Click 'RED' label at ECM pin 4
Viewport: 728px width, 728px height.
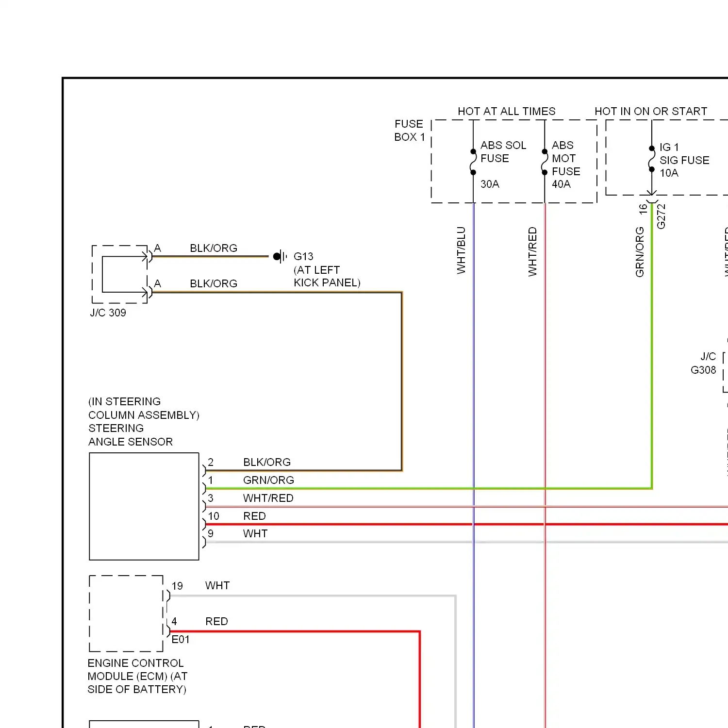pos(216,621)
